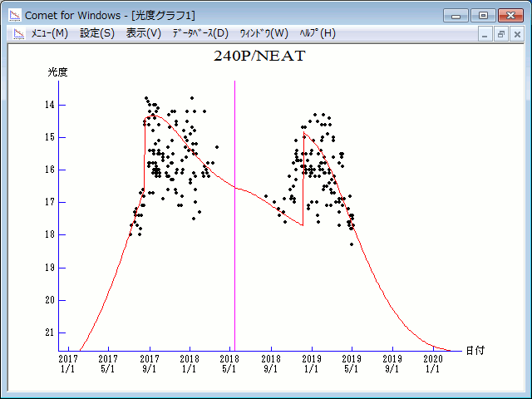
Task: Close the inner 光度グラフ1 graph window
Action: click(x=516, y=34)
